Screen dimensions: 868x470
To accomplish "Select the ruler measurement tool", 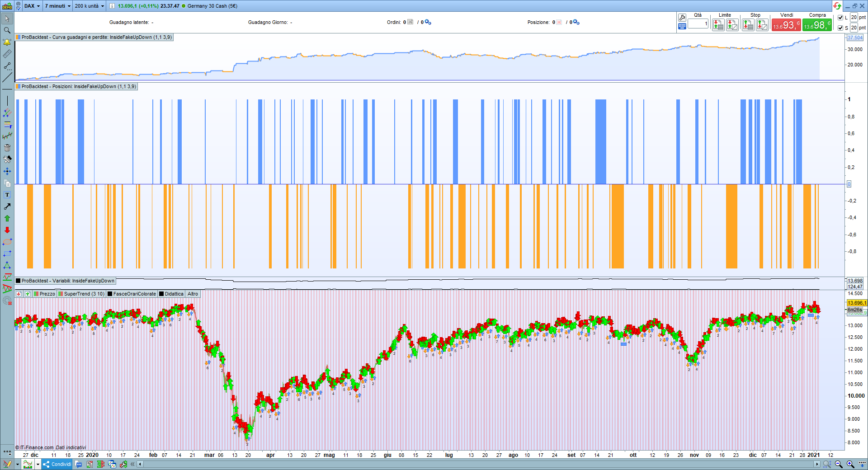I will pos(7,54).
